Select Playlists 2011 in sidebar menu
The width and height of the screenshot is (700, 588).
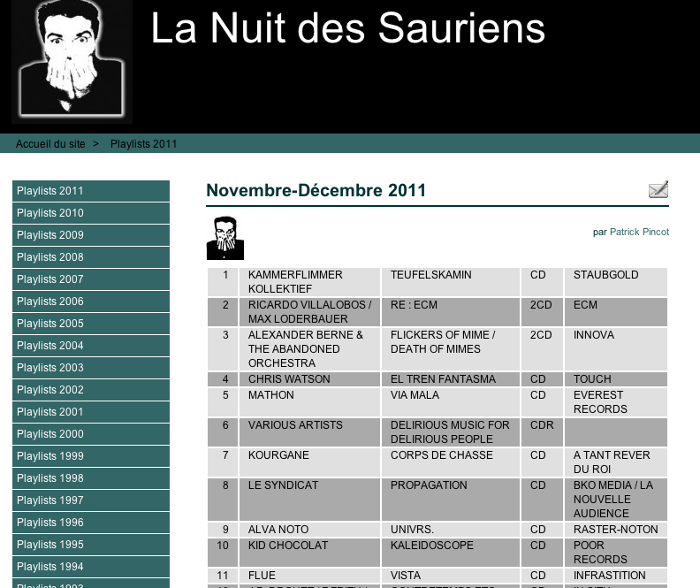coord(91,191)
